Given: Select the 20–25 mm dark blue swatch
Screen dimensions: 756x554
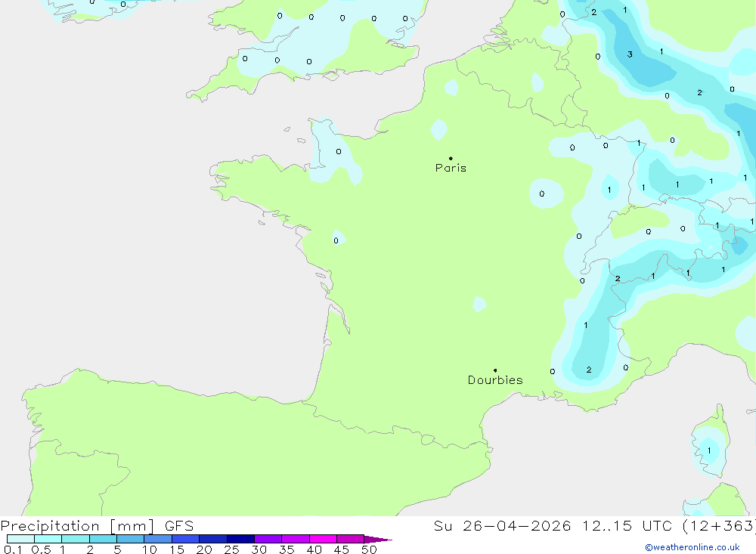Looking at the screenshot, I should click(x=213, y=539).
